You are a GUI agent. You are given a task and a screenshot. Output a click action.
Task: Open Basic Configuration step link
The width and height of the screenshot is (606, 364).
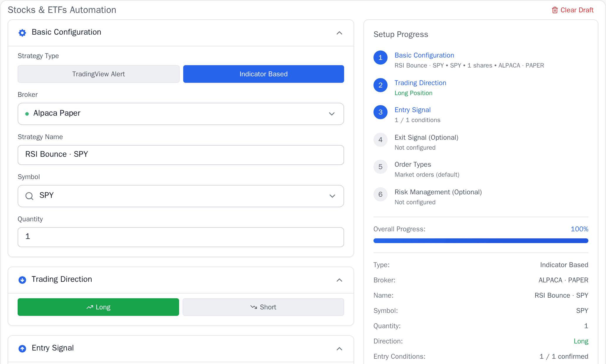click(424, 55)
